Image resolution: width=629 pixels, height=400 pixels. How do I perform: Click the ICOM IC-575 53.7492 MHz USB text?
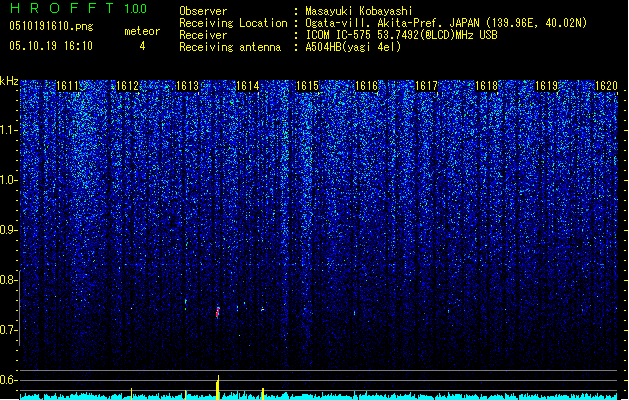pyautogui.click(x=402, y=35)
